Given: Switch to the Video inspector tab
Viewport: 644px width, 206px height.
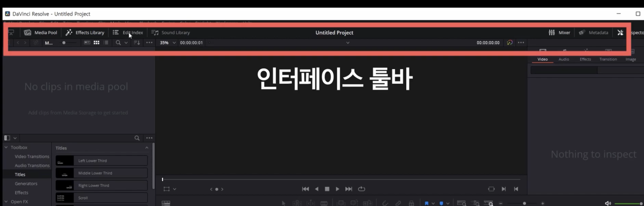Looking at the screenshot, I should (542, 59).
